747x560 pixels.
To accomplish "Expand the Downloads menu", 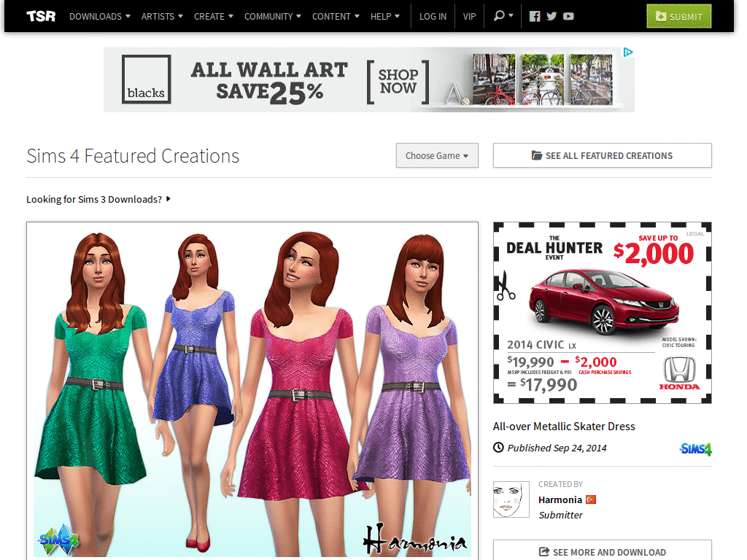I will pyautogui.click(x=99, y=16).
